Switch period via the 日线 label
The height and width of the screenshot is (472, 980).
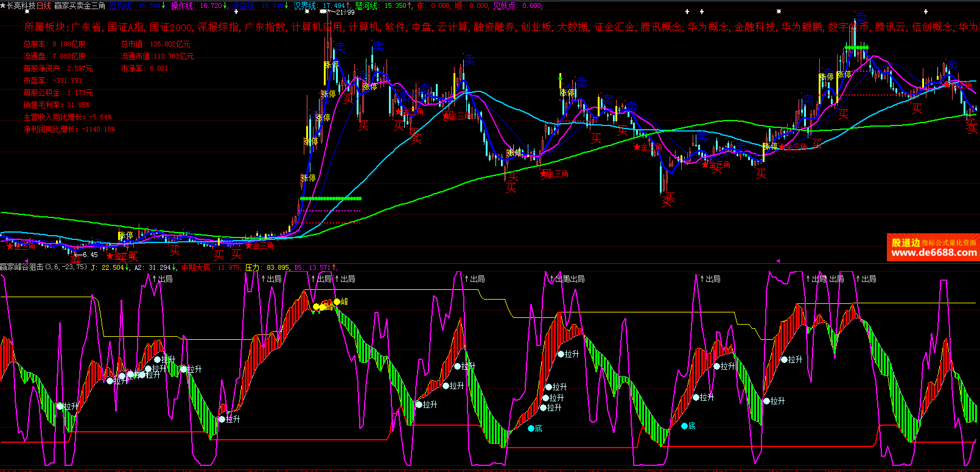pyautogui.click(x=44, y=5)
